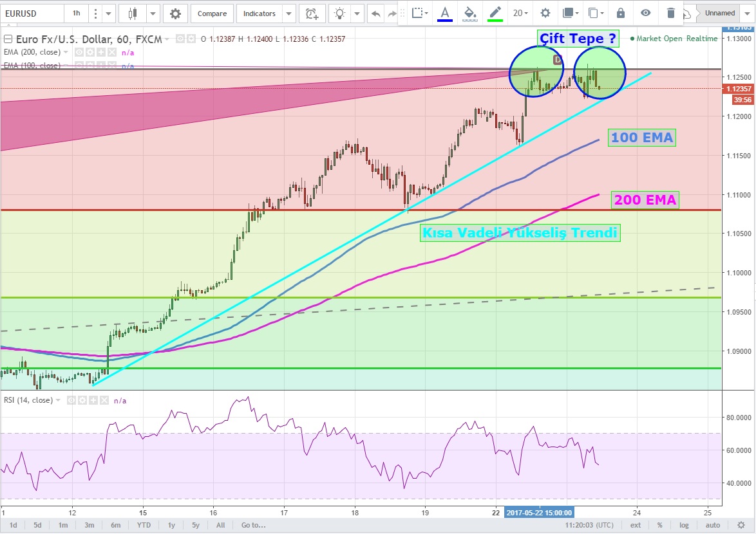Viewport: 756px width, 534px height.
Task: Toggle the lock on selected drawing
Action: point(620,13)
